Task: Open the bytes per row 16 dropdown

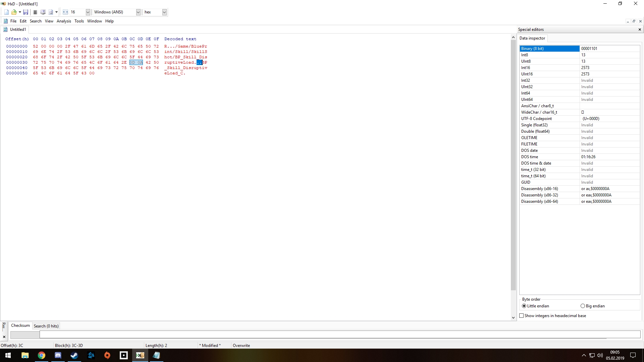Action: (x=88, y=12)
